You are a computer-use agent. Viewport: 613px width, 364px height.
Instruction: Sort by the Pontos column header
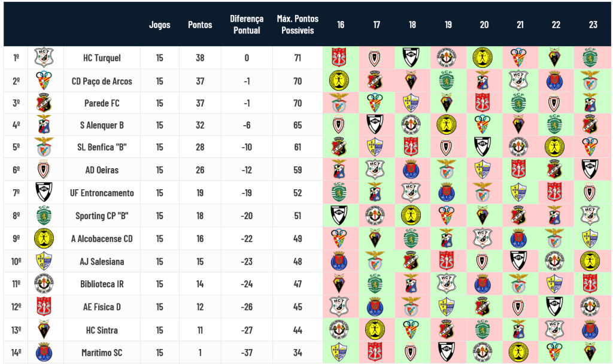coord(200,25)
